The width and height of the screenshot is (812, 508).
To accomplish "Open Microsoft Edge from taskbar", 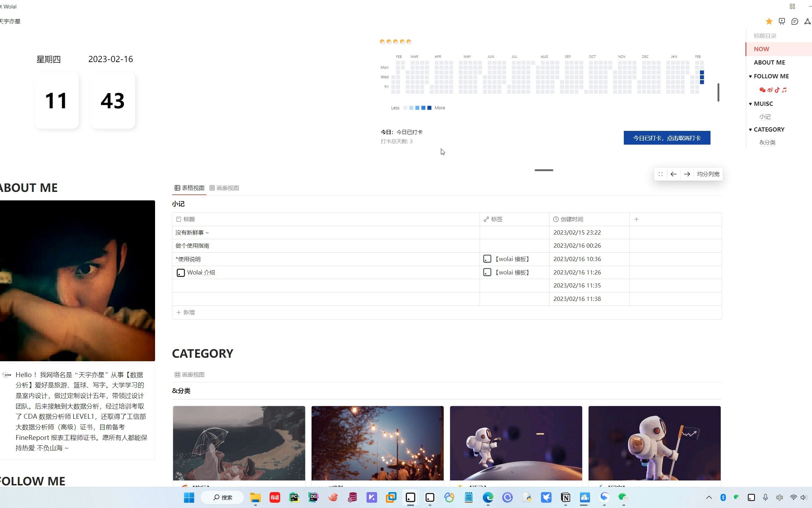I will coord(488,497).
